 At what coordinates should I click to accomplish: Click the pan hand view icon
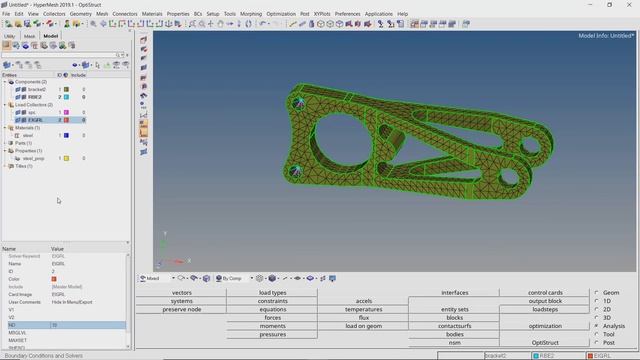point(220,24)
